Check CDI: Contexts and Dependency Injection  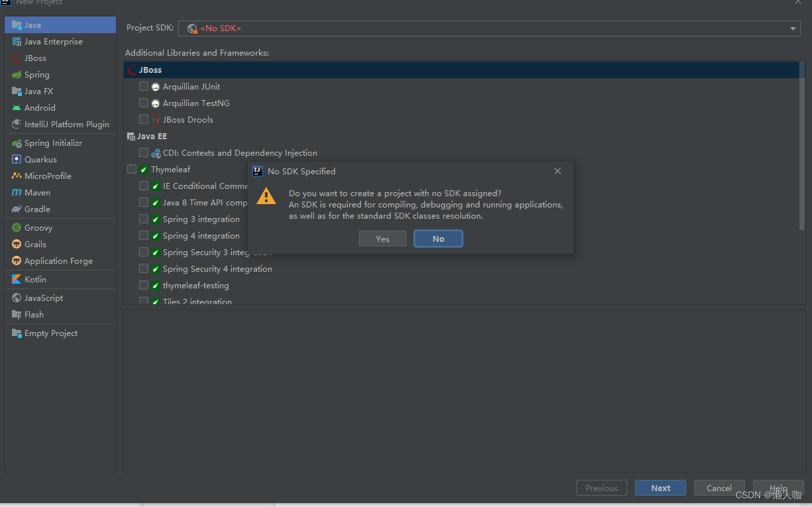tap(144, 152)
